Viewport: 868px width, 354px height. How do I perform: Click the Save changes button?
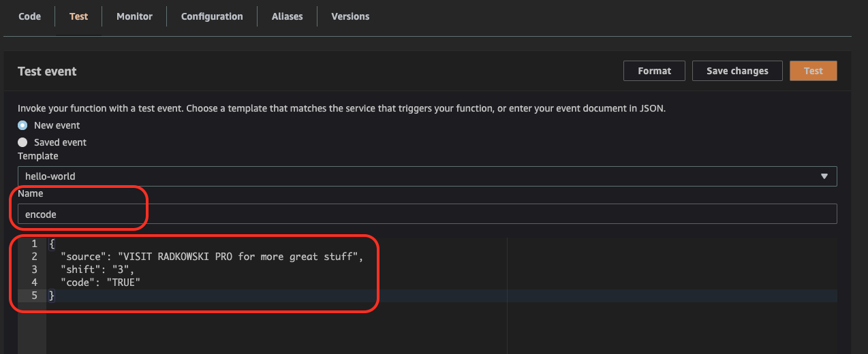click(737, 71)
